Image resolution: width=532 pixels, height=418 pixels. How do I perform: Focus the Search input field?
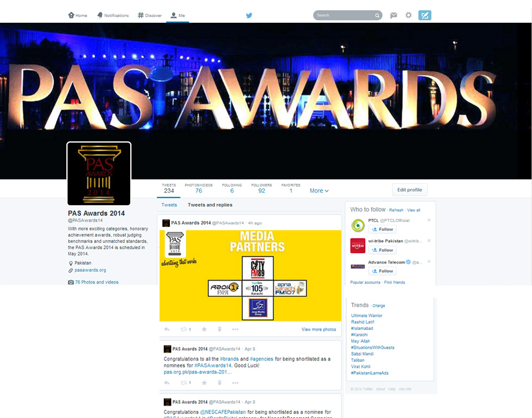pyautogui.click(x=344, y=15)
